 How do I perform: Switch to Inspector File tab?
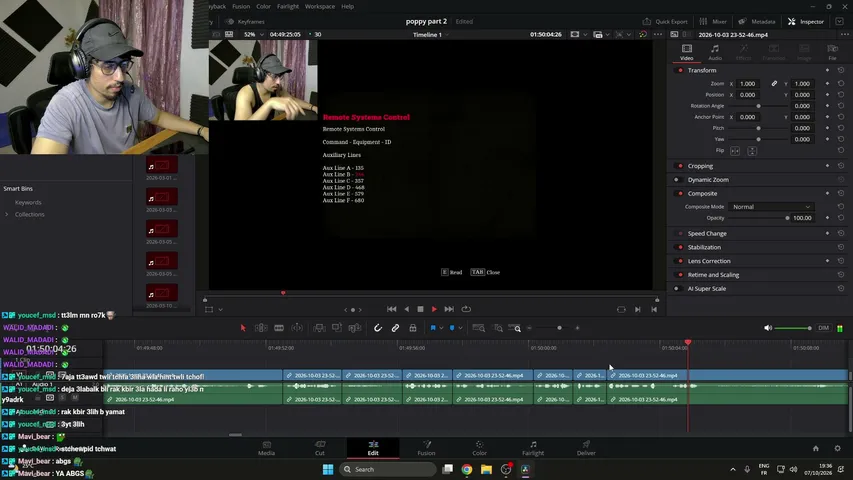click(x=832, y=52)
